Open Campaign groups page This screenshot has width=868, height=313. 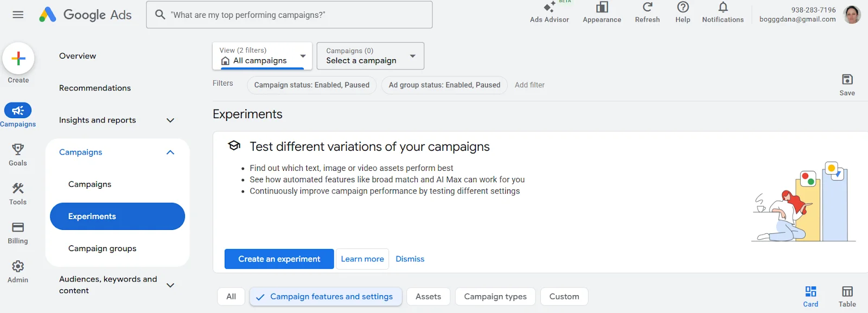103,248
